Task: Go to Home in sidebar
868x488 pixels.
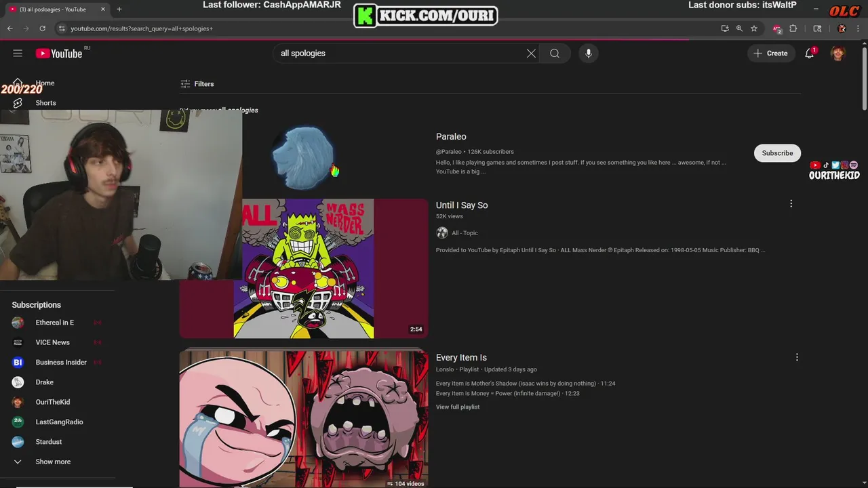Action: pyautogui.click(x=45, y=83)
